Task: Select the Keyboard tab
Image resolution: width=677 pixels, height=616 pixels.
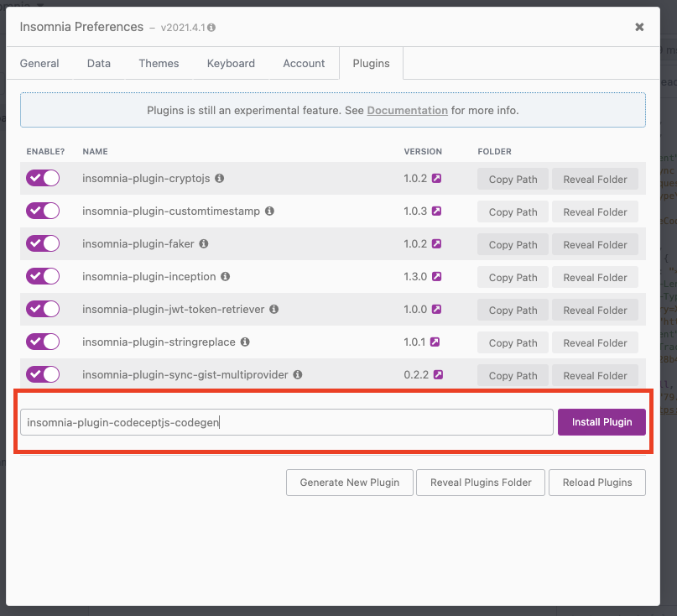Action: click(231, 64)
